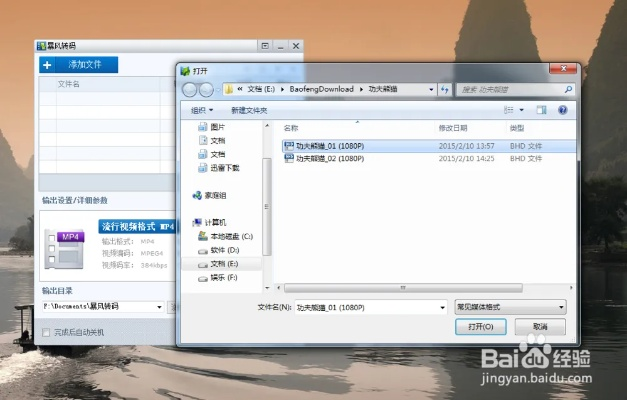Expand the output directory path dropdown
Image resolution: width=627 pixels, height=400 pixels.
coord(159,306)
